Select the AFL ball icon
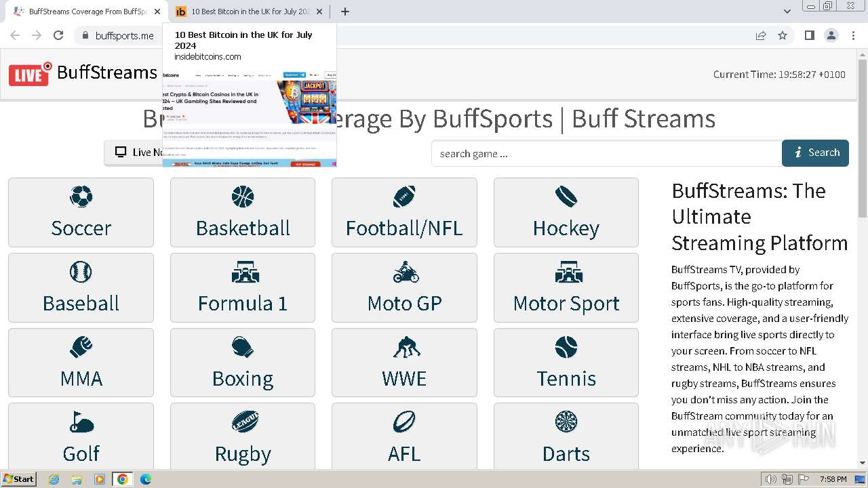Screen dimensions: 868x488 (404, 422)
